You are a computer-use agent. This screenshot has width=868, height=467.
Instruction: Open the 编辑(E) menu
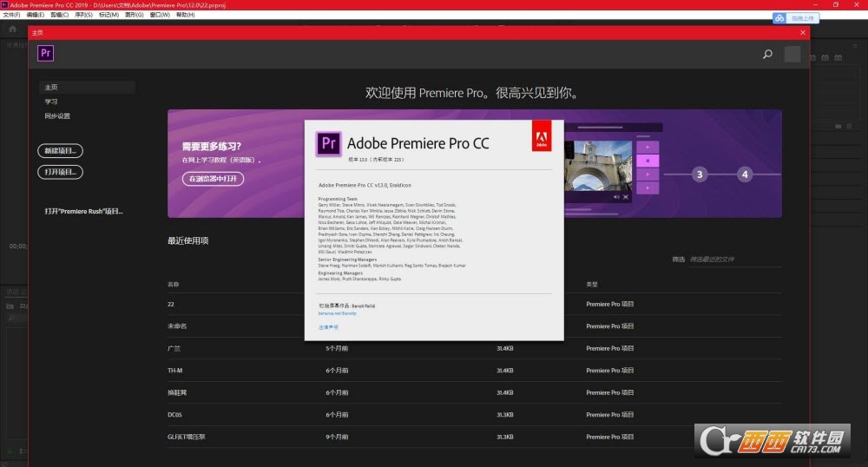(x=36, y=15)
